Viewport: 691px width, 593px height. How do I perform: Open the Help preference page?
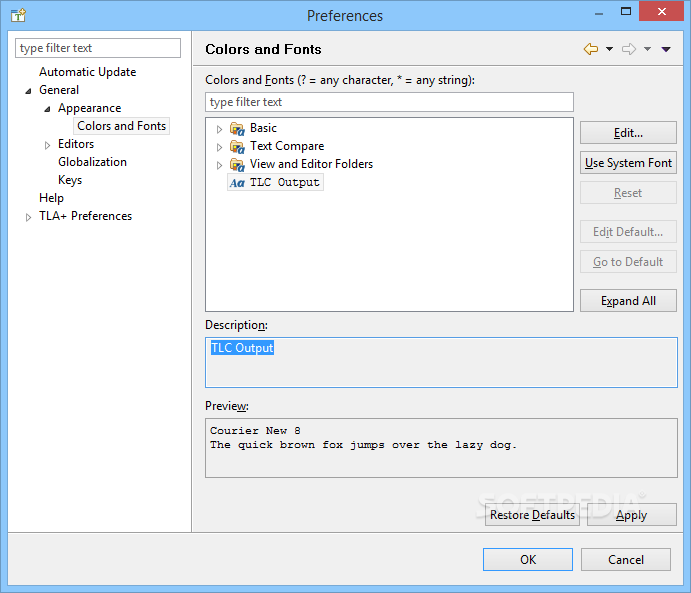(51, 198)
